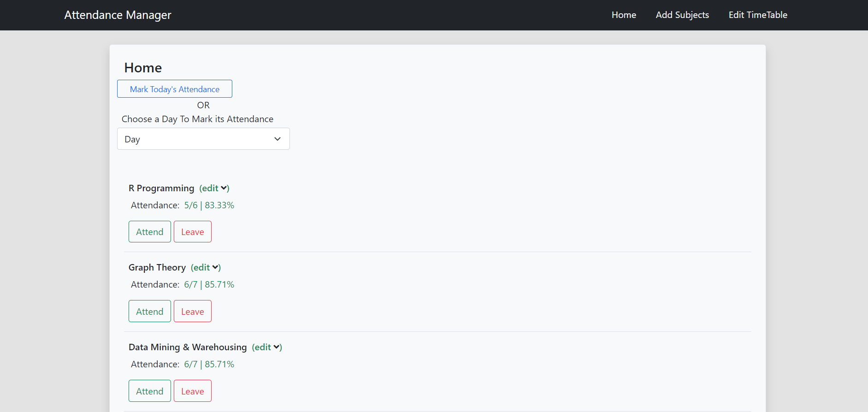Expand edit chevron for R Programming
868x412 pixels.
224,188
